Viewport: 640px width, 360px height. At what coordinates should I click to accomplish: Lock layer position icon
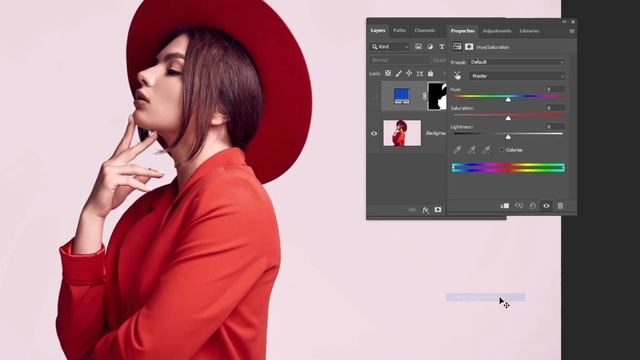point(409,73)
